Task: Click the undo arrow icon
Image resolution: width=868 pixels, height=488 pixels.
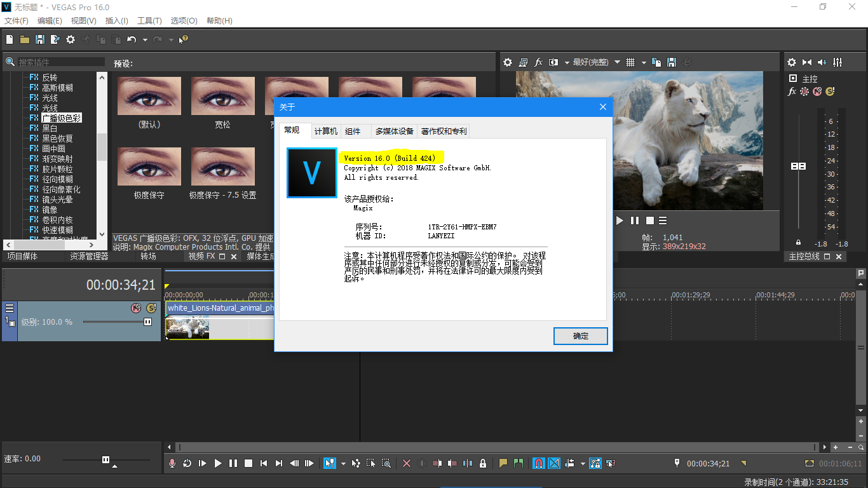Action: click(x=132, y=39)
